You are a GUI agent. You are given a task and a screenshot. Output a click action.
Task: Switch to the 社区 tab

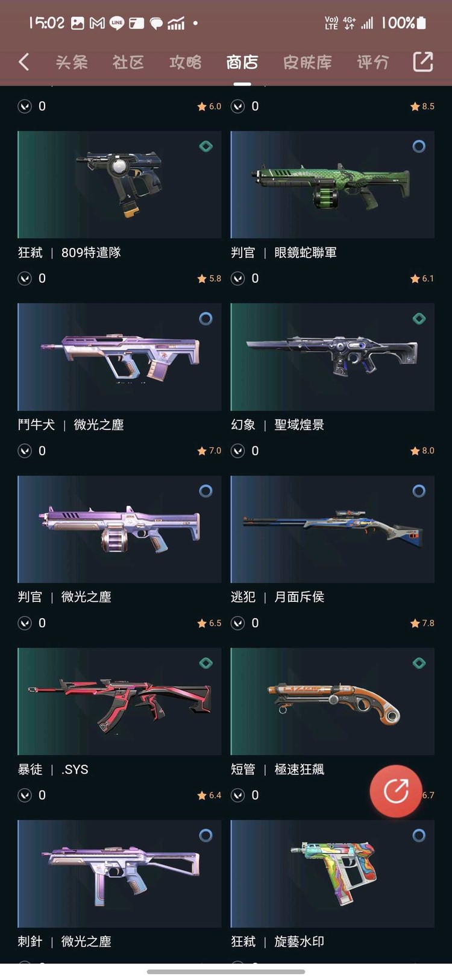point(128,62)
